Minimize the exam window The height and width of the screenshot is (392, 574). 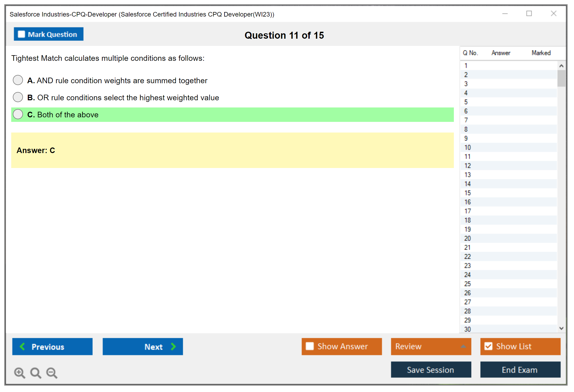[x=505, y=14]
